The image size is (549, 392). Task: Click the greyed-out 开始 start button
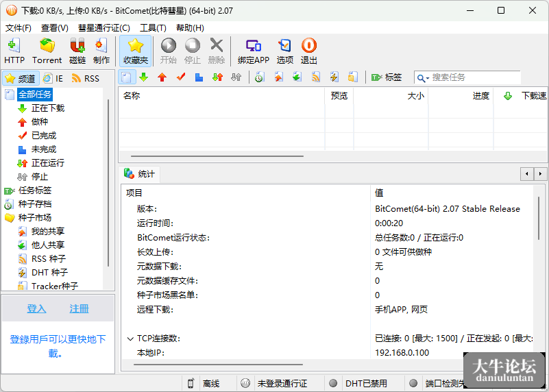click(169, 51)
